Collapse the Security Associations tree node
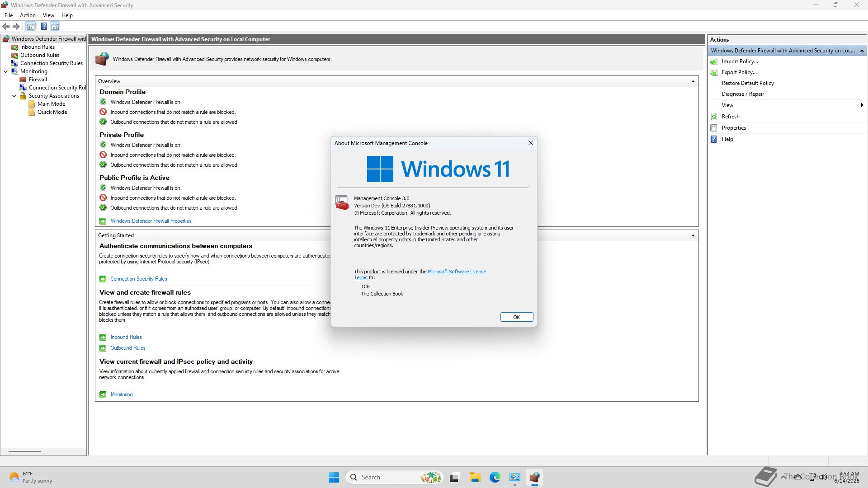The width and height of the screenshot is (868, 488). pos(14,96)
